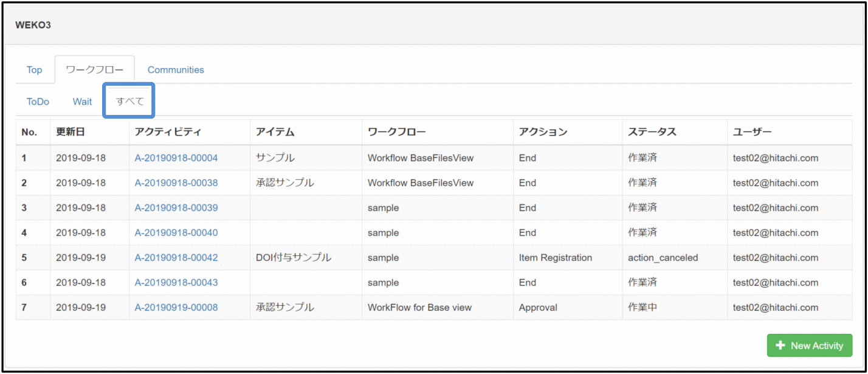This screenshot has height=374, width=868.
Task: Select the すべて sub-tab
Action: pyautogui.click(x=129, y=102)
